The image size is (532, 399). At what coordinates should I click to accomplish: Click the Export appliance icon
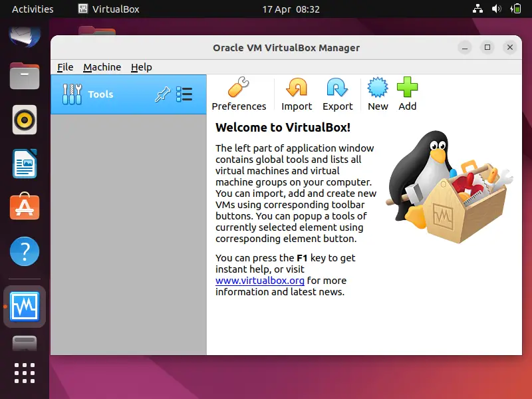pos(338,94)
